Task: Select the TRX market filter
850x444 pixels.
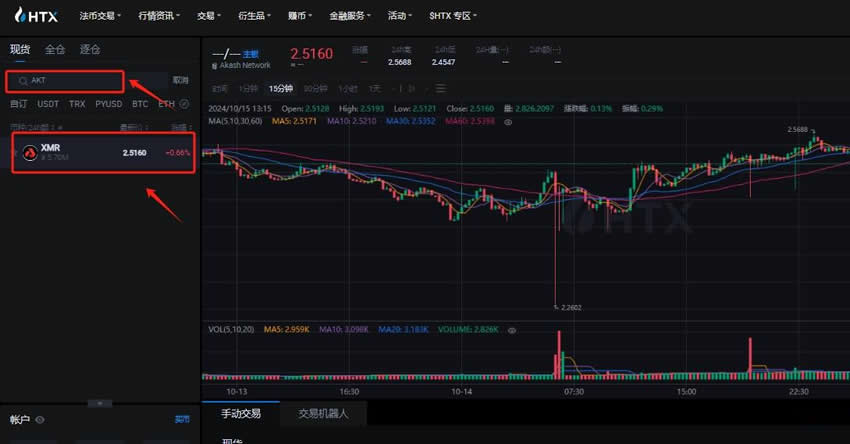Action: (77, 104)
